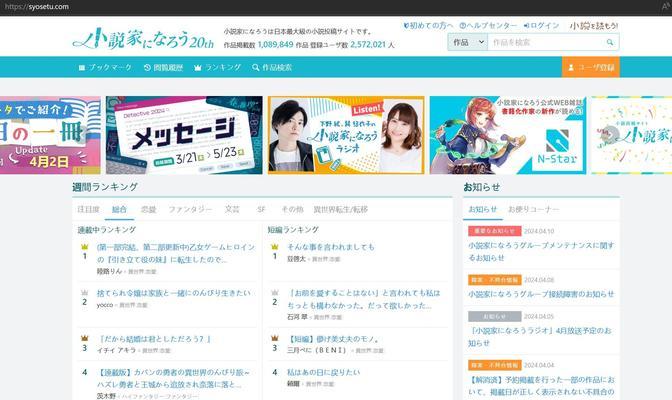
Task: Click the gold crown icon for short story rank 1
Action: (275, 247)
